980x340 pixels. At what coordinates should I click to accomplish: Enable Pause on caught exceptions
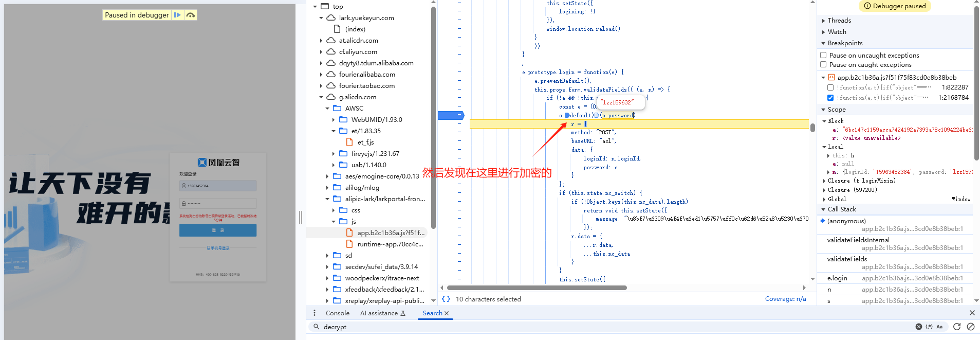pyautogui.click(x=823, y=64)
